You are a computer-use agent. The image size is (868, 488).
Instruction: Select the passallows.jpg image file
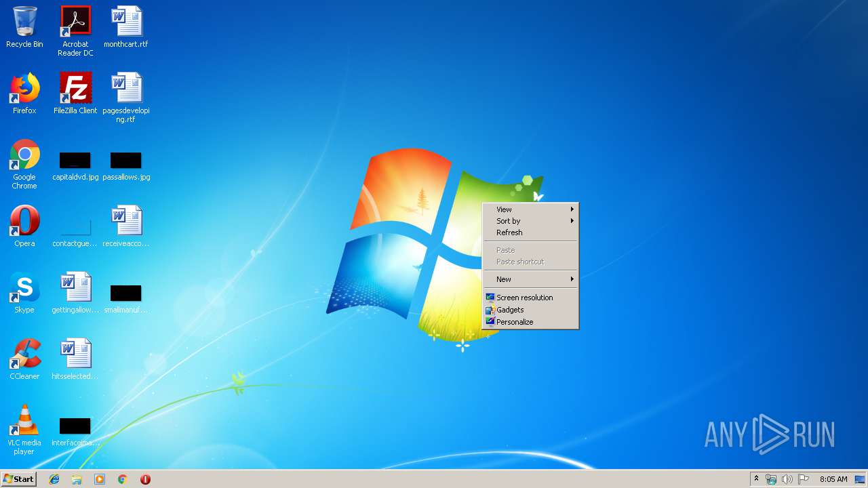coord(126,167)
